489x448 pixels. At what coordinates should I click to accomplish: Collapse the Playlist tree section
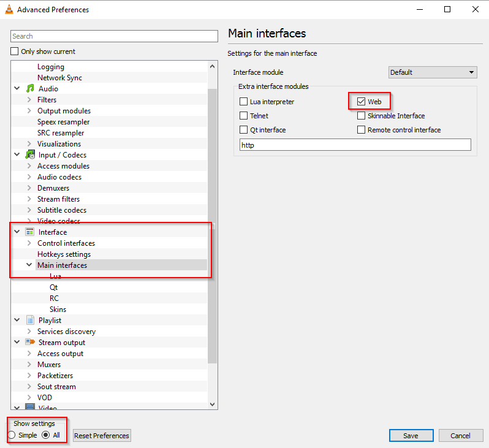pyautogui.click(x=17, y=320)
